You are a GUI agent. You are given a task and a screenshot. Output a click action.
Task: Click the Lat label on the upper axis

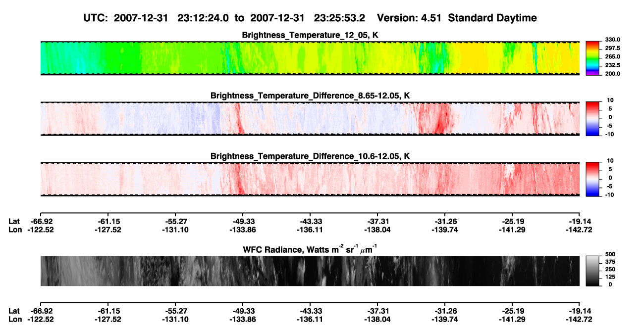14,221
